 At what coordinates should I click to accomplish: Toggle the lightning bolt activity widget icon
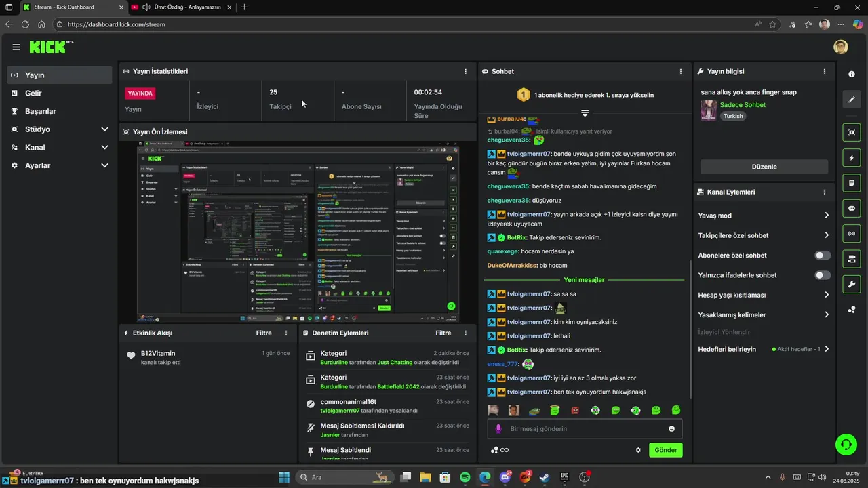point(852,158)
